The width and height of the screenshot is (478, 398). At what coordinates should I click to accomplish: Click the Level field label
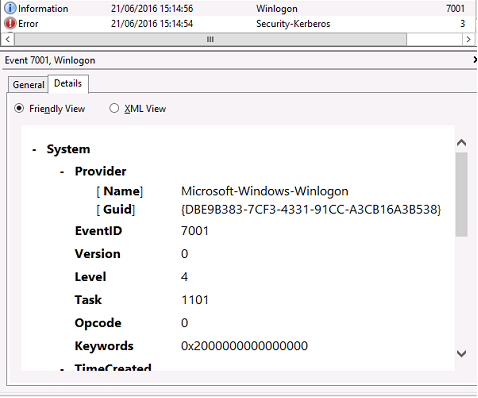click(90, 277)
